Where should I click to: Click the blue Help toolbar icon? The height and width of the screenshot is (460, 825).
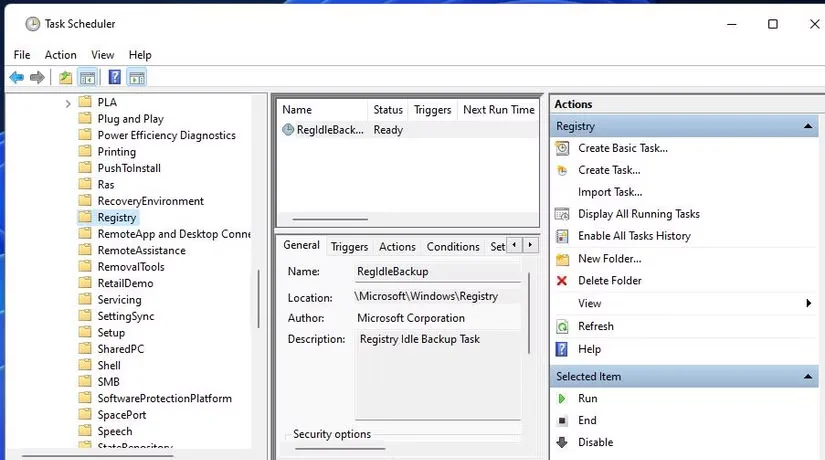114,78
